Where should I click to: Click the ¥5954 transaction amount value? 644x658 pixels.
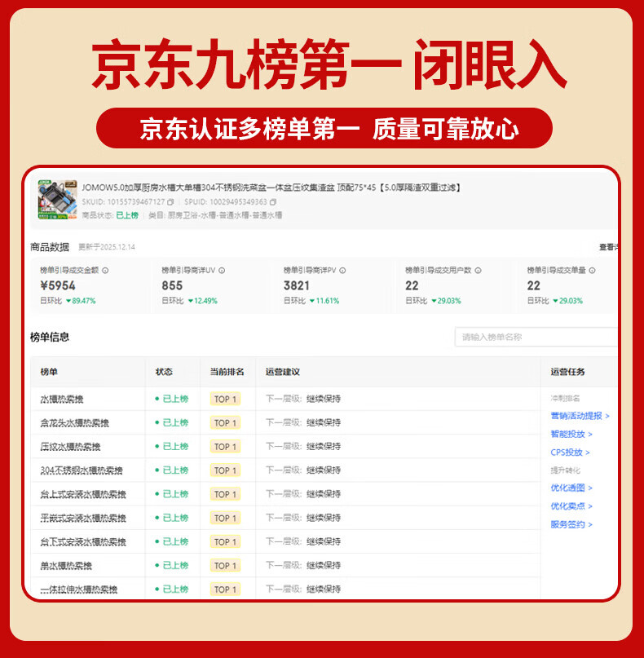tap(58, 285)
